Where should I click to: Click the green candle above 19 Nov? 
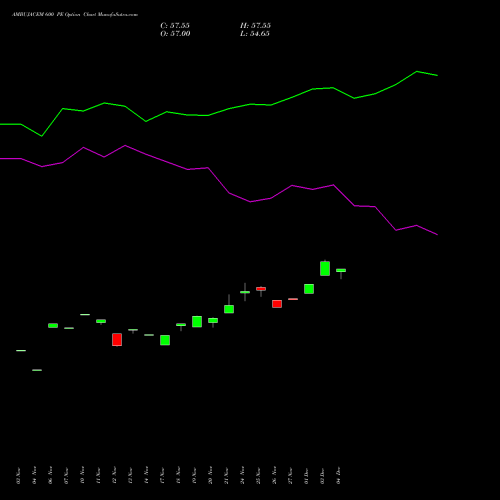click(x=197, y=322)
